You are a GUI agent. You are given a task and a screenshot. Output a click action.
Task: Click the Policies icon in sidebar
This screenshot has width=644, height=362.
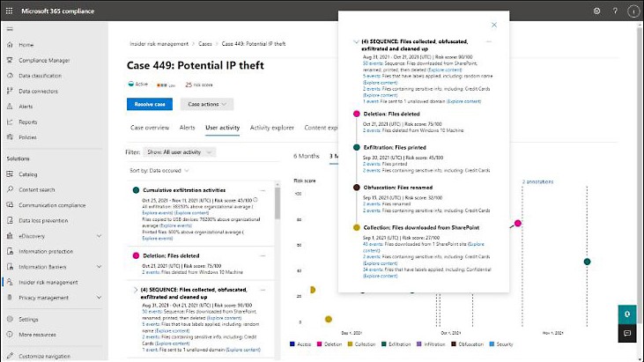[10, 137]
